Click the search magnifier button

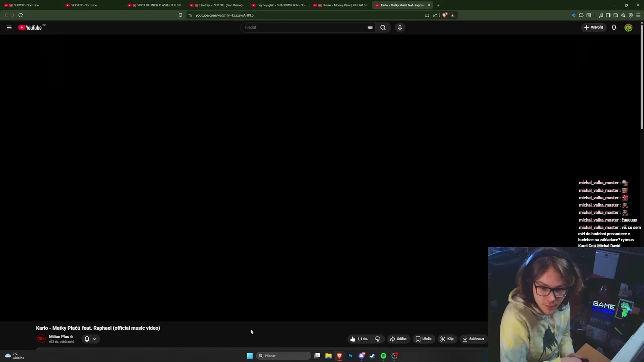coord(383,27)
